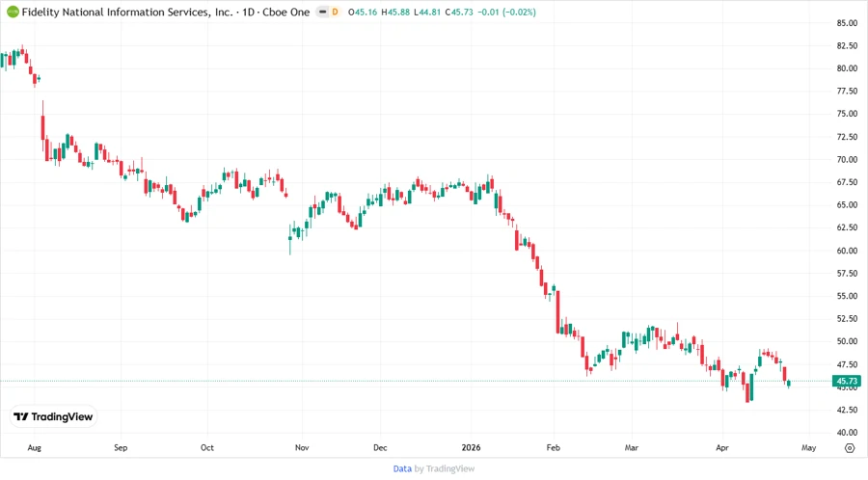The width and height of the screenshot is (868, 480).
Task: Click the 42.50 price axis label
Action: point(847,410)
